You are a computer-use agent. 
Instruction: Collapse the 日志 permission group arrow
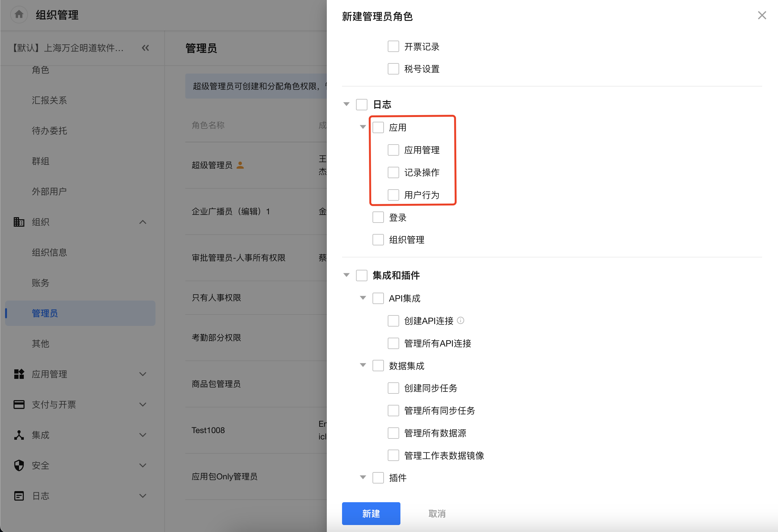346,104
